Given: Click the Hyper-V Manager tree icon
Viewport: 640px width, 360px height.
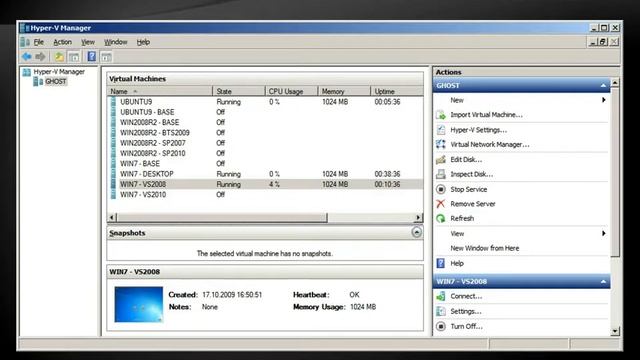Looking at the screenshot, I should click(27, 72).
